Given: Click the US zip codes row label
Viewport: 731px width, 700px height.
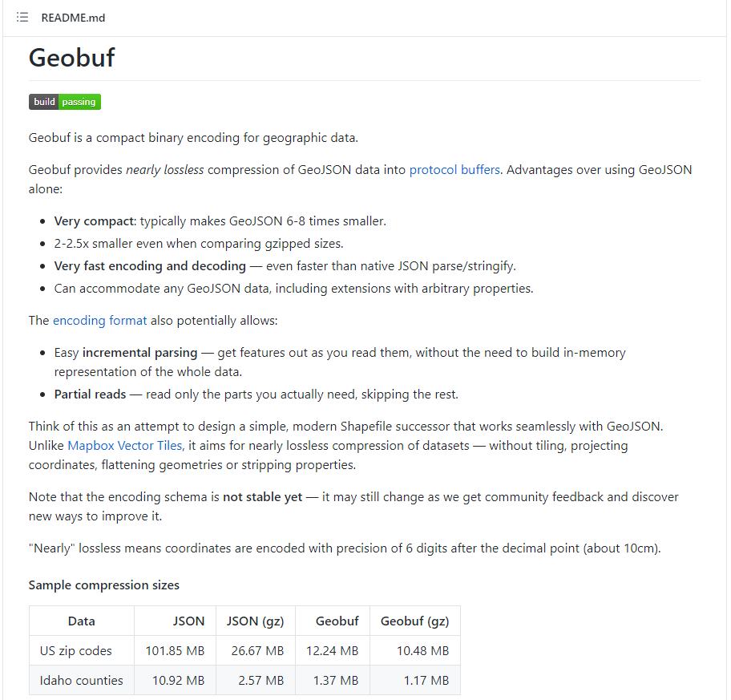Looking at the screenshot, I should [76, 651].
